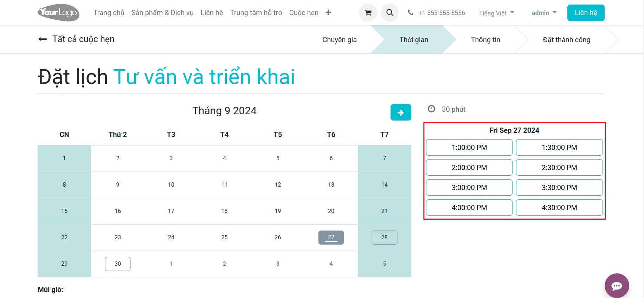Go to next month with arrow button

point(401,112)
